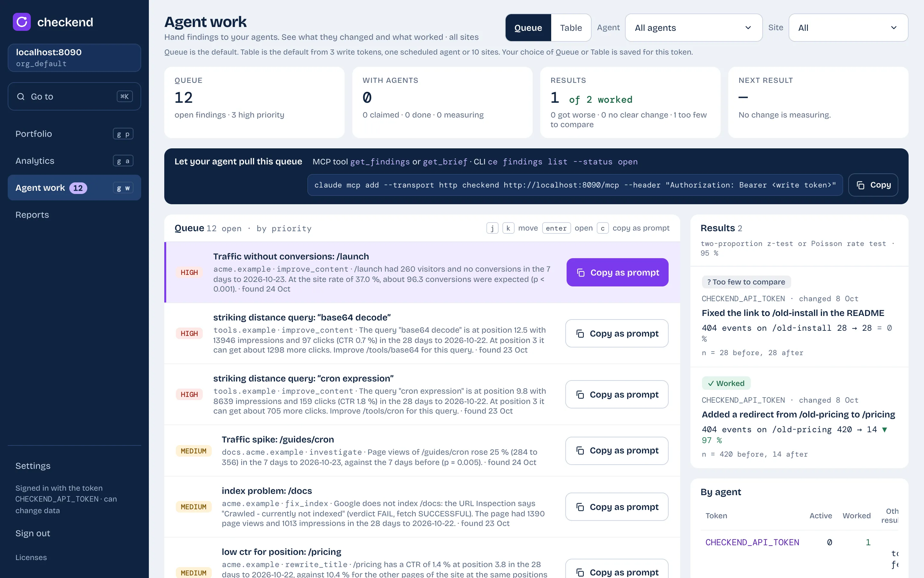
Task: Click the ⌘K shortcut badge
Action: pos(124,96)
